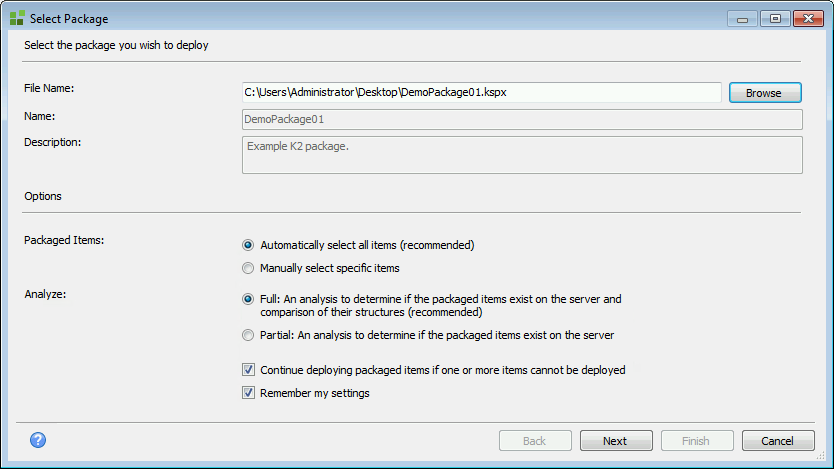Select the Full analysis radio option
This screenshot has width=834, height=469.
pos(248,298)
